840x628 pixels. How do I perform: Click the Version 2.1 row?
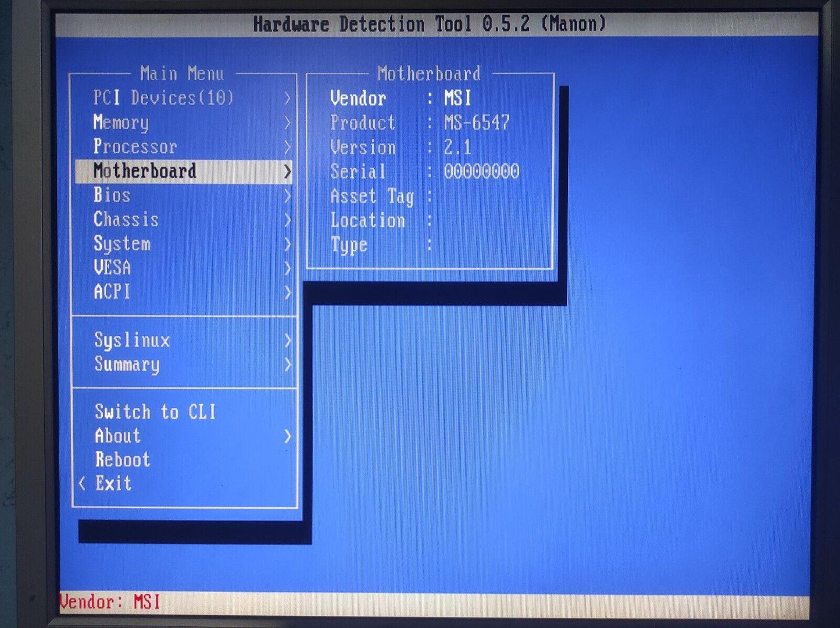coord(400,147)
